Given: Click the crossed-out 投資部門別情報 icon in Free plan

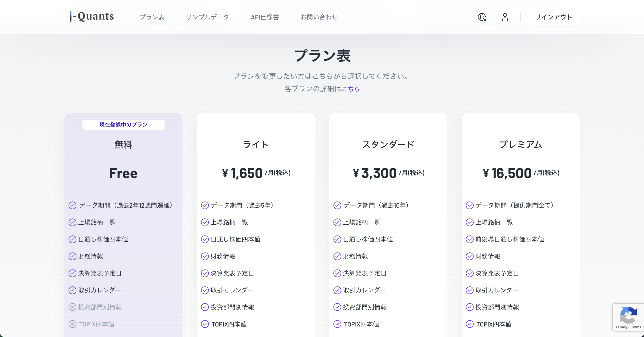Looking at the screenshot, I should tap(72, 307).
